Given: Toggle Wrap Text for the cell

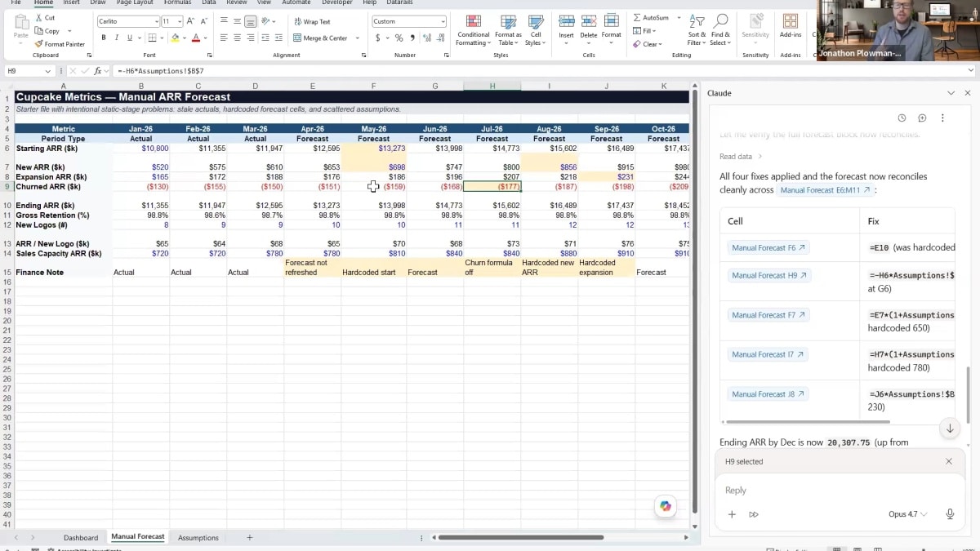Looking at the screenshot, I should pos(312,21).
